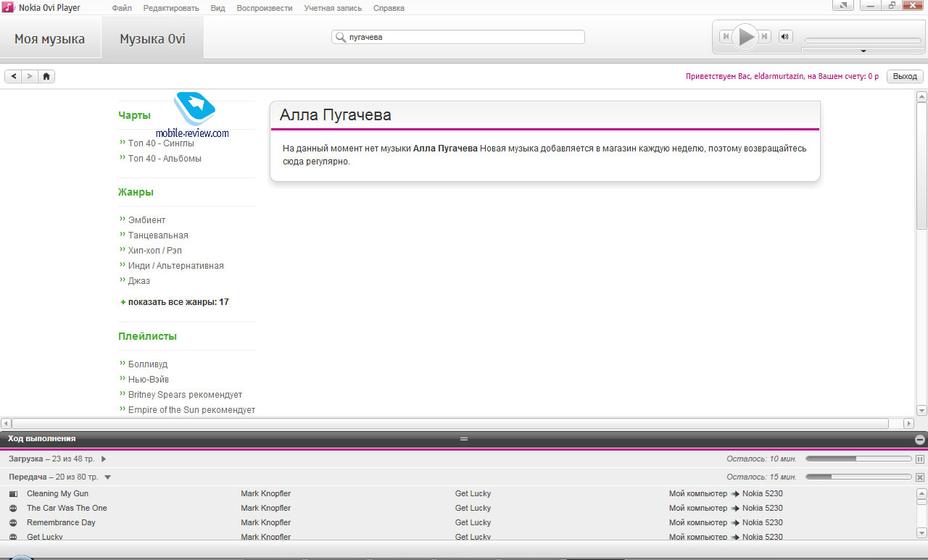Click the search field with пугачева
928x560 pixels.
tap(458, 37)
